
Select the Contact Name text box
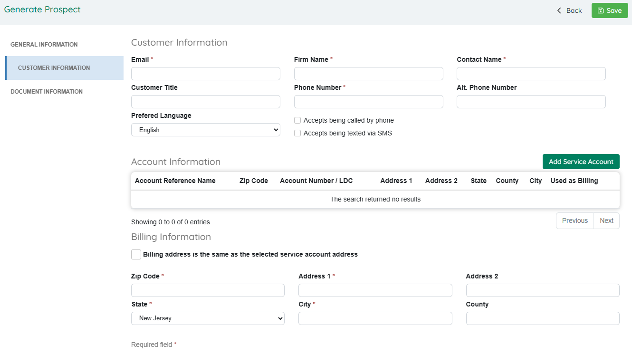point(531,74)
